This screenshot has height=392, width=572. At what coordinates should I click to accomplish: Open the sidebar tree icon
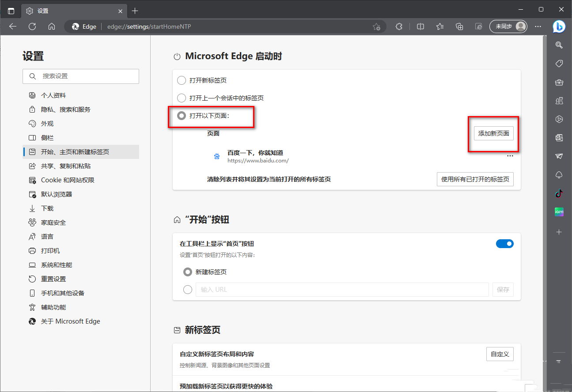point(559,175)
